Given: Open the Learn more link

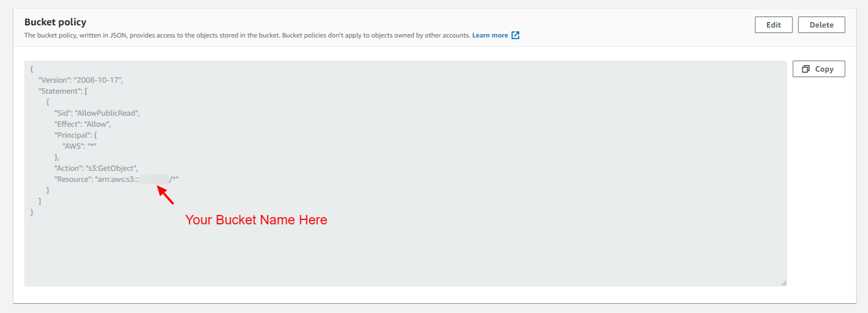Looking at the screenshot, I should click(489, 35).
